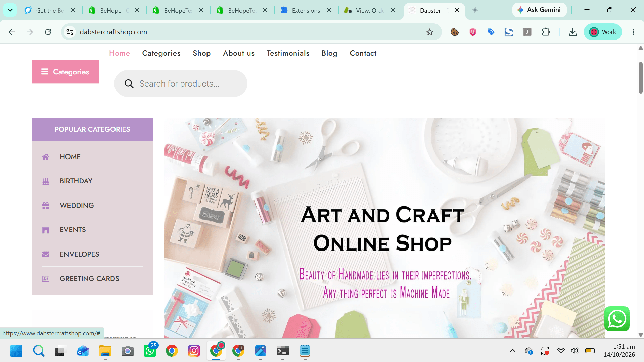Open the Extensions puzzle piece menu

tap(546, 32)
